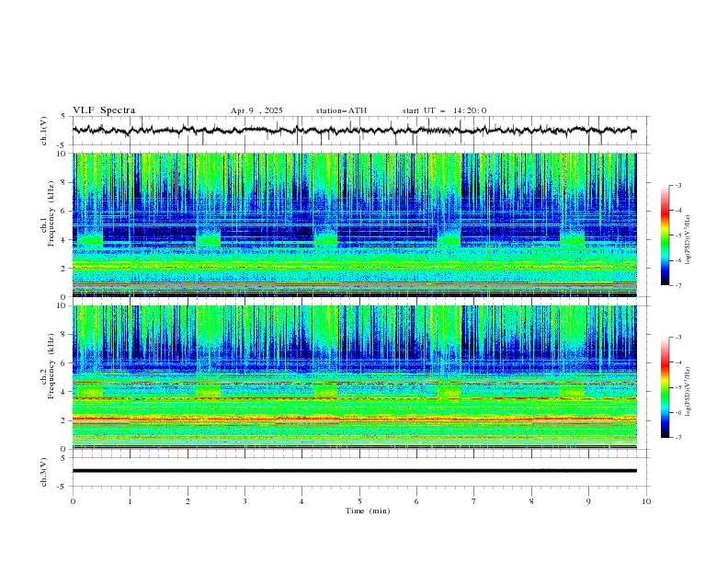Click the "VLF Spectra" plot title
The height and width of the screenshot is (563, 728).
click(x=104, y=110)
